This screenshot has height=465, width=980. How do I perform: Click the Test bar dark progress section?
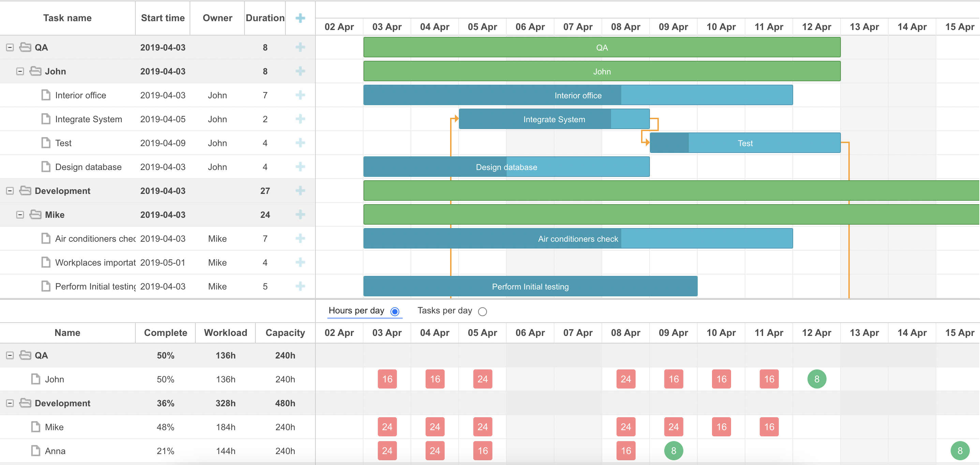(x=669, y=143)
